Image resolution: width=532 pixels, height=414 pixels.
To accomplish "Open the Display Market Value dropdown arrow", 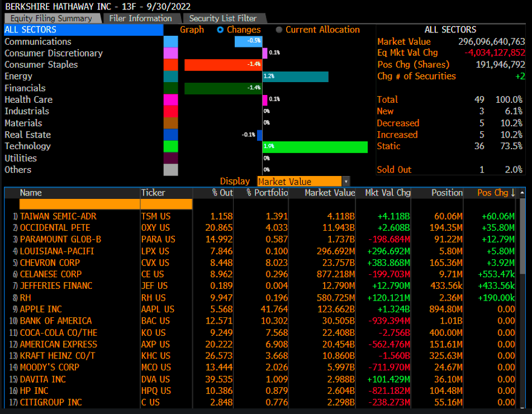I will tap(346, 181).
